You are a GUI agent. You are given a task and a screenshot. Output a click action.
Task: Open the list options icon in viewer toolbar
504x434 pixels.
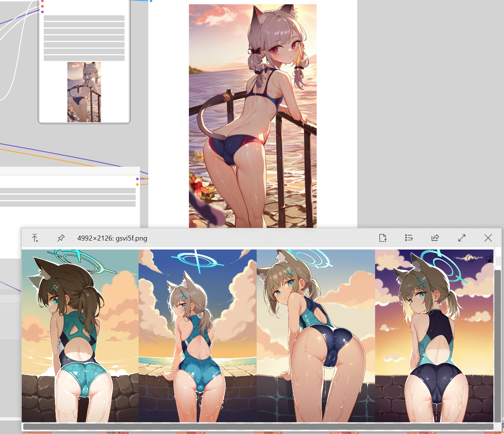click(x=409, y=238)
